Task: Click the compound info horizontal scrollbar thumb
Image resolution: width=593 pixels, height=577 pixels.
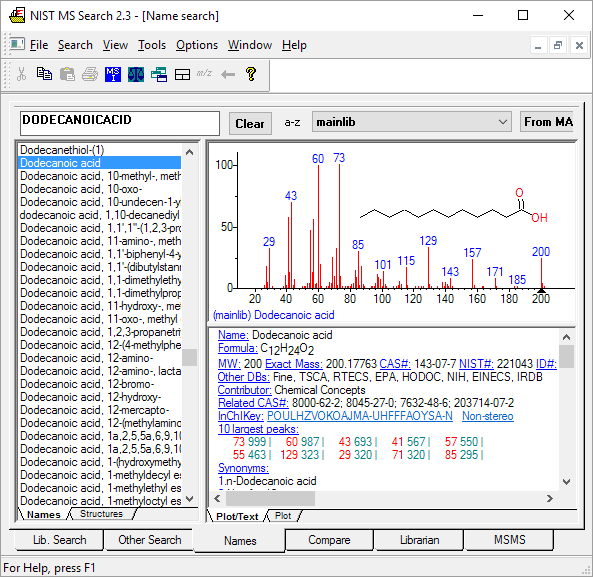Action: tap(270, 498)
